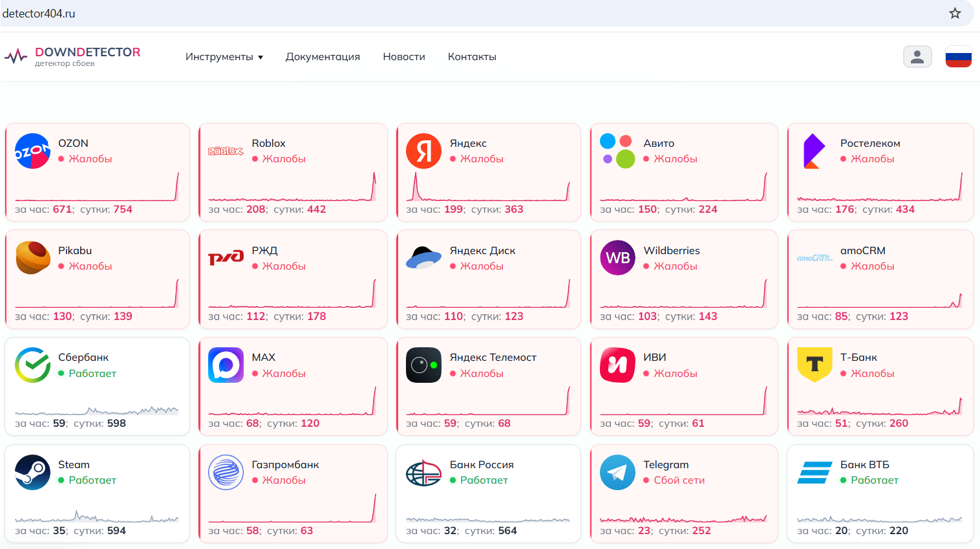Open the Steam title link
Screen dimensions: 980x549
click(x=74, y=464)
